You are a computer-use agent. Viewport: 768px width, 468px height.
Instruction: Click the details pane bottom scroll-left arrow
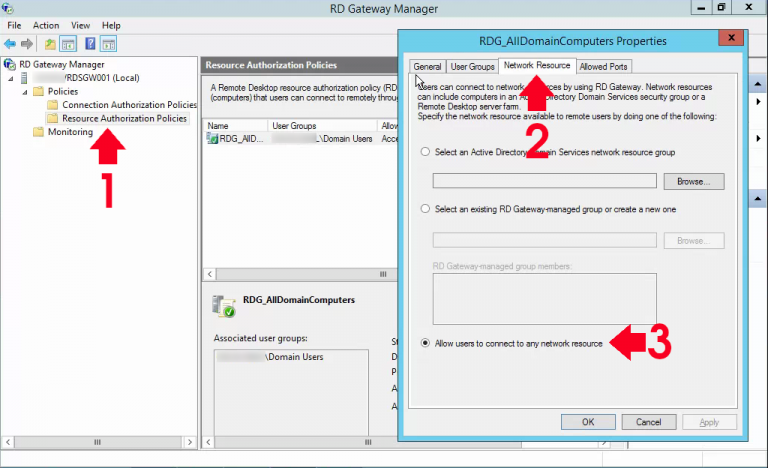pyautogui.click(x=209, y=442)
